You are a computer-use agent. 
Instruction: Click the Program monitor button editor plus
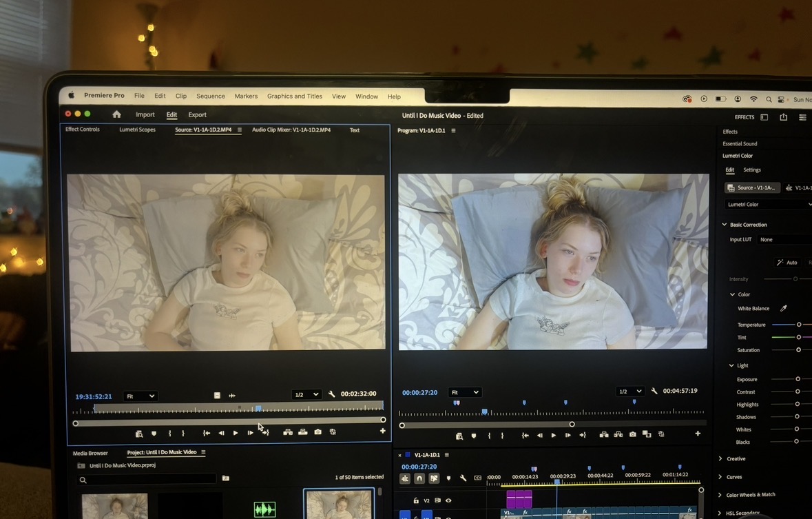(698, 434)
